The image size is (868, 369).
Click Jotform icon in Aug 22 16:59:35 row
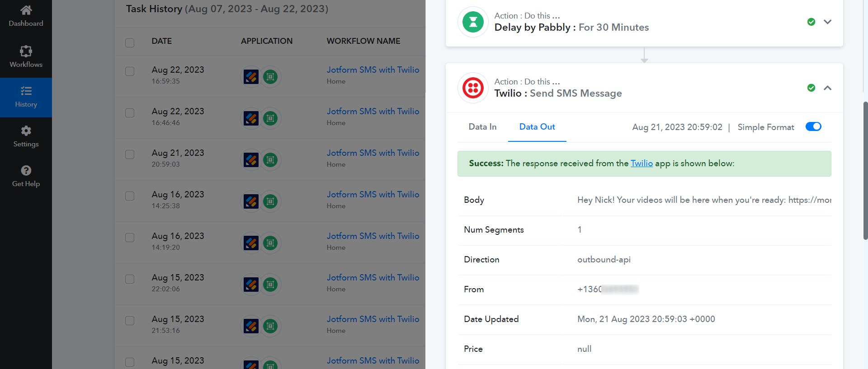tap(251, 76)
